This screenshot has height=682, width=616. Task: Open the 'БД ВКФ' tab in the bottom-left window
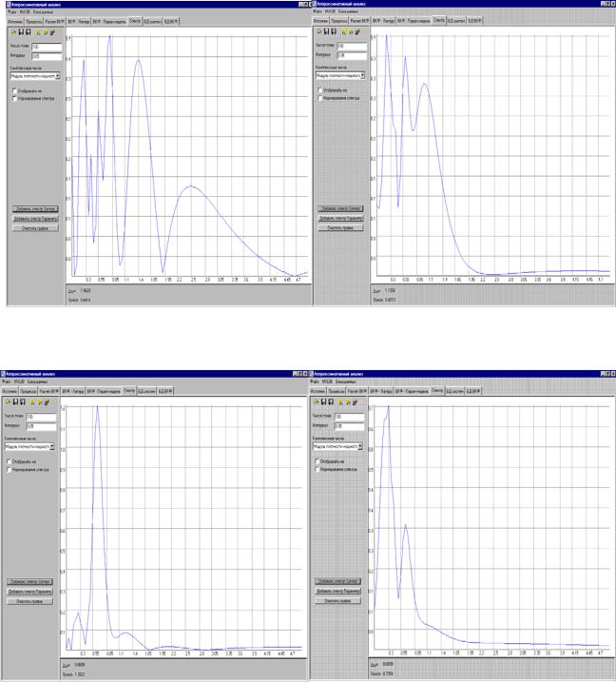pyautogui.click(x=165, y=392)
